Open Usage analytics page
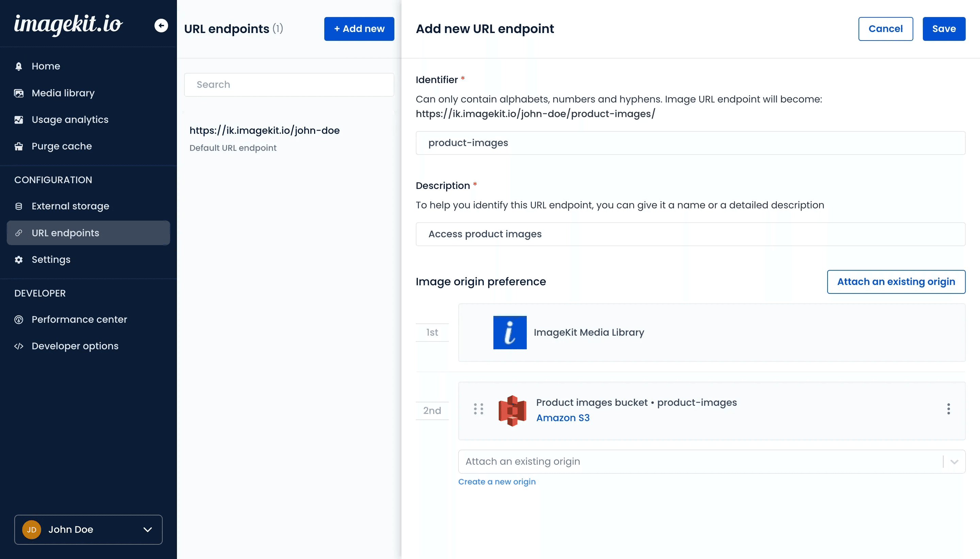 click(70, 120)
